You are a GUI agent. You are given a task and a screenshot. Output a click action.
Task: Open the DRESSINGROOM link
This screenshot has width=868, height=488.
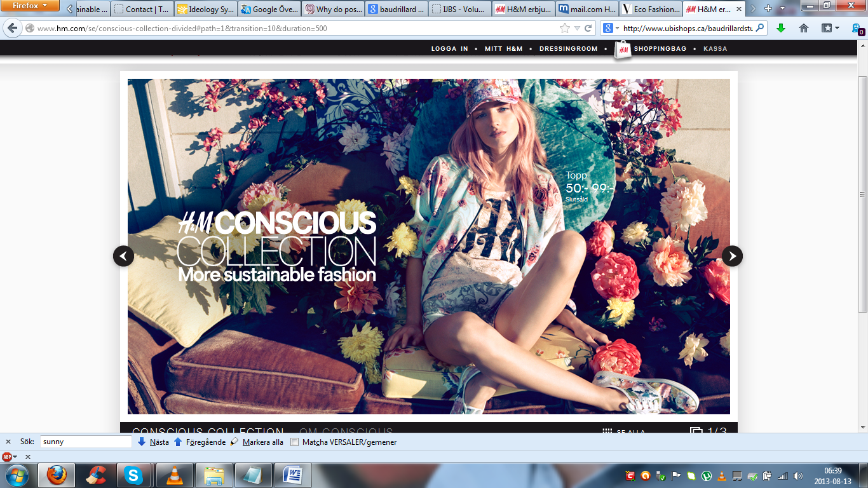pos(568,49)
